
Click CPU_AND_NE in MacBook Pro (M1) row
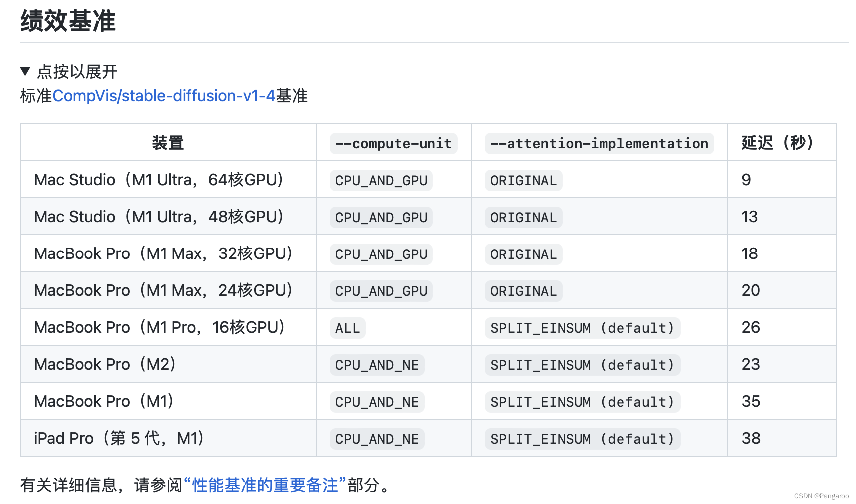377,402
